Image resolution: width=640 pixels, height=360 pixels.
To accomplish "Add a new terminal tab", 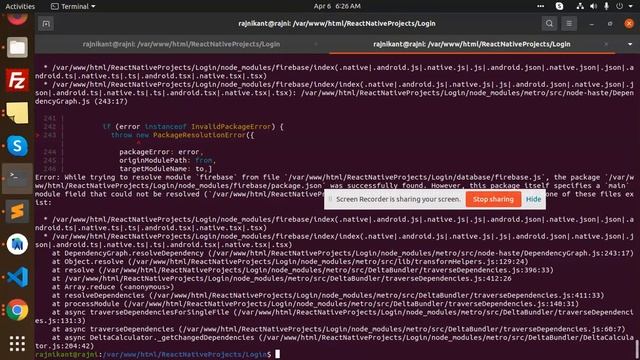I will 46,24.
